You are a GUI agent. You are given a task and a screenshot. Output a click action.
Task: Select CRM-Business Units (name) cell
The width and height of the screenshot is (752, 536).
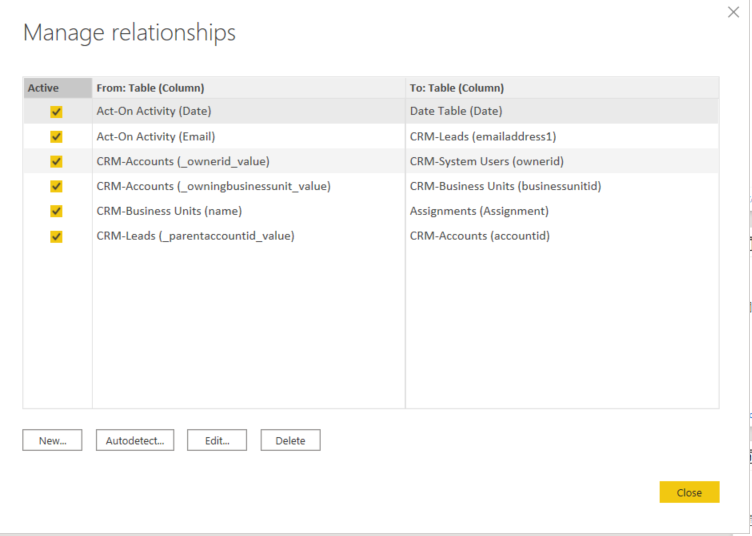(x=248, y=211)
